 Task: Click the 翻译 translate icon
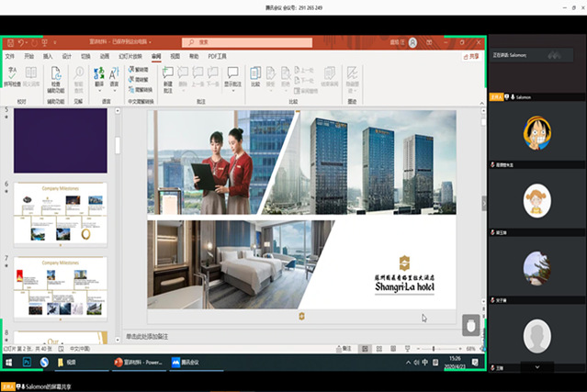(x=98, y=75)
